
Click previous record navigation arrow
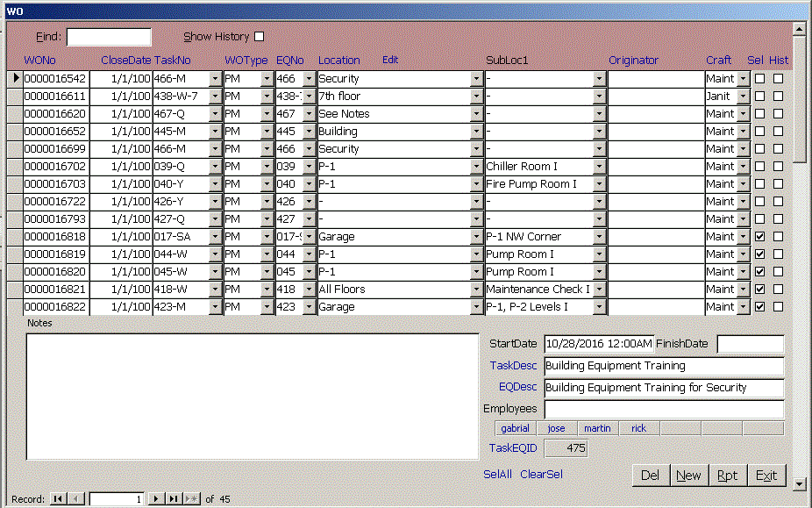(x=75, y=498)
